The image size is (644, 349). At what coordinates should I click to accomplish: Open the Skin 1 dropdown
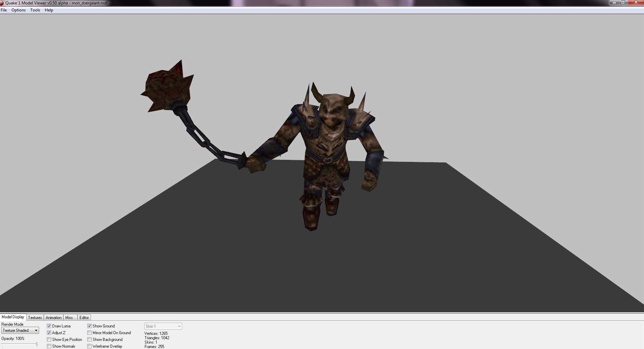point(163,326)
